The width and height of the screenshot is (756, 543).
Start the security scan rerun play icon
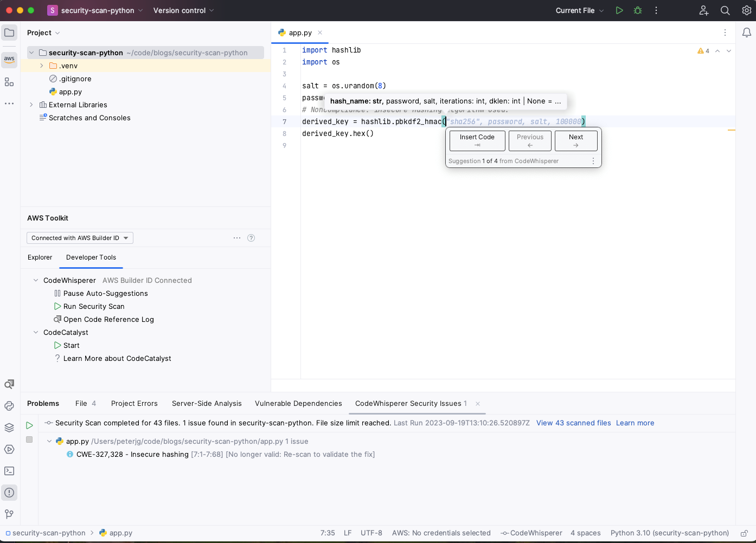(30, 425)
